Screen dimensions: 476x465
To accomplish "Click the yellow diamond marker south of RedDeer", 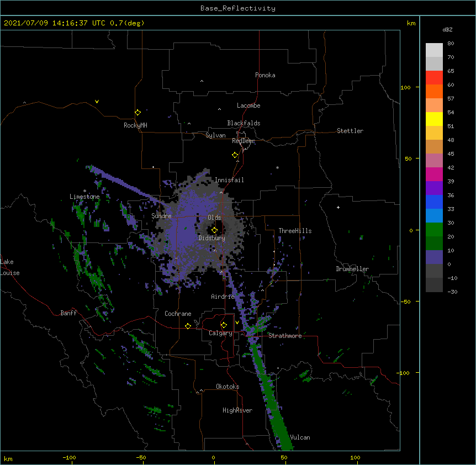I will (x=235, y=155).
